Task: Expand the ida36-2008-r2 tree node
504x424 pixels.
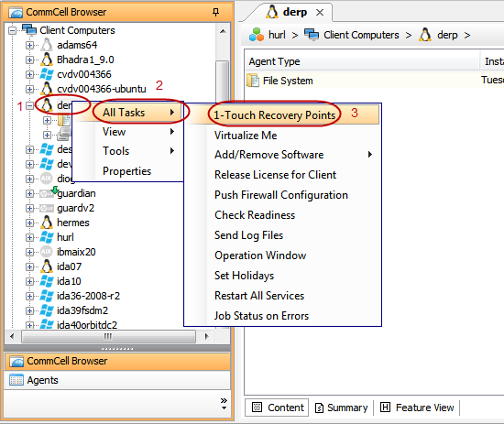Action: (x=29, y=296)
